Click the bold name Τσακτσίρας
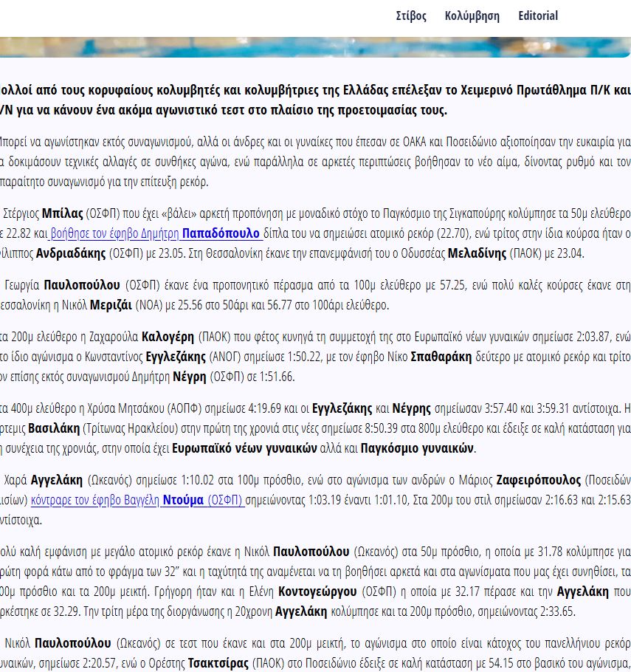631x672 pixels. 218,662
